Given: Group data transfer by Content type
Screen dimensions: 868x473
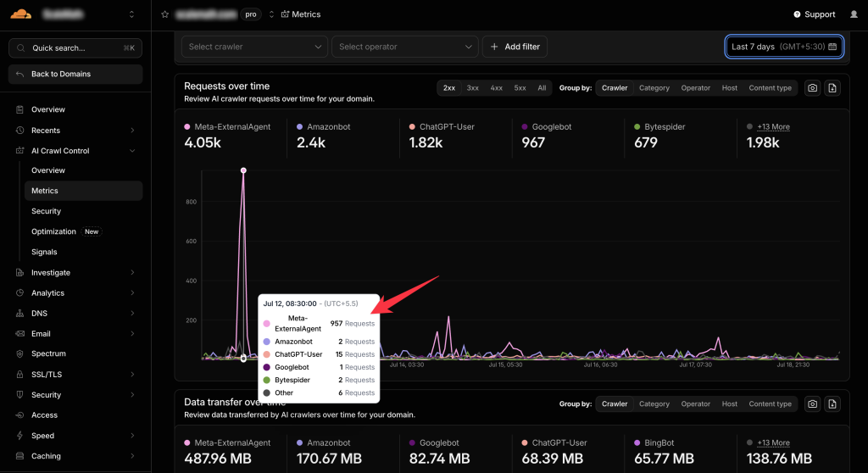Looking at the screenshot, I should [x=770, y=403].
